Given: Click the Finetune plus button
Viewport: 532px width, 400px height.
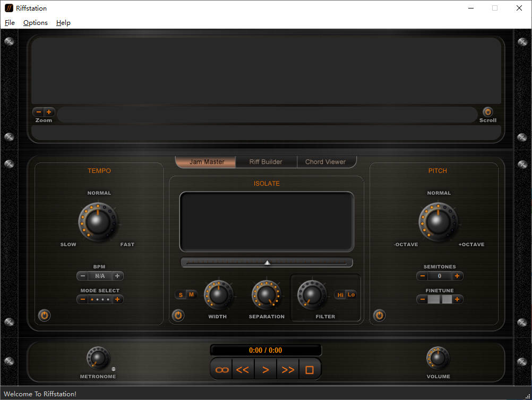Looking at the screenshot, I should [457, 299].
